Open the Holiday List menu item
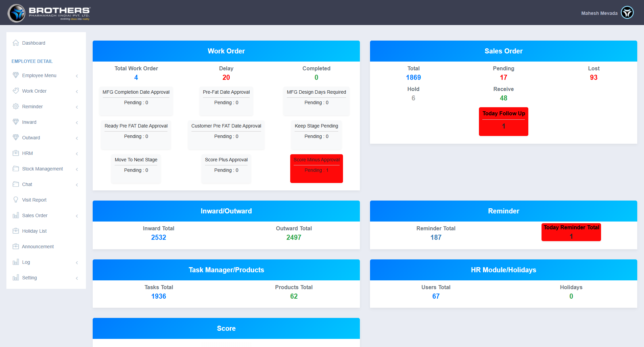This screenshot has height=347, width=644. 34,231
